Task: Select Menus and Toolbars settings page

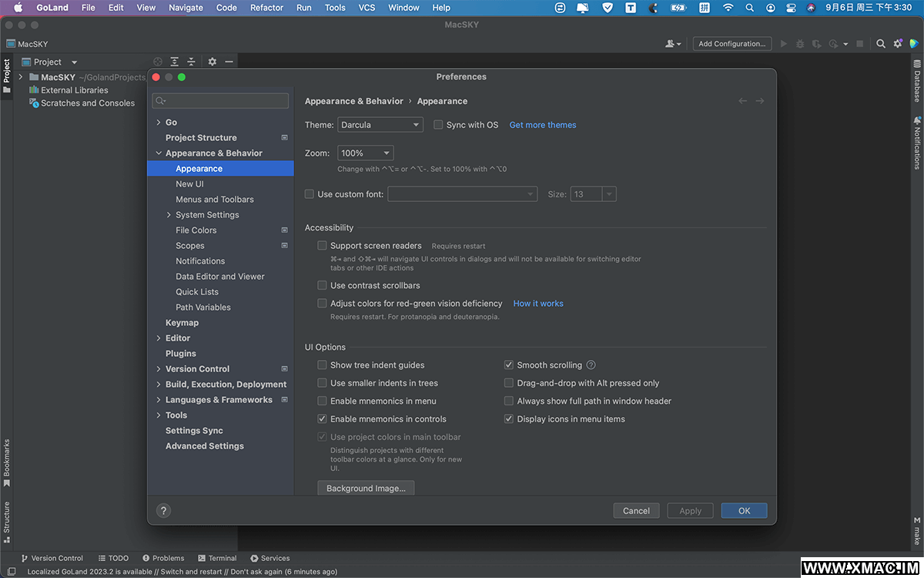Action: (215, 200)
